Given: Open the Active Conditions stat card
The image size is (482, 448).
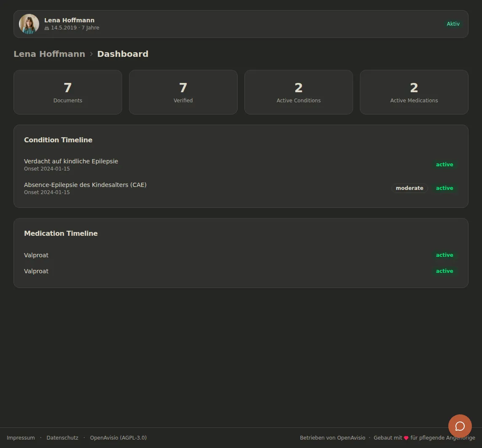Looking at the screenshot, I should tap(298, 92).
